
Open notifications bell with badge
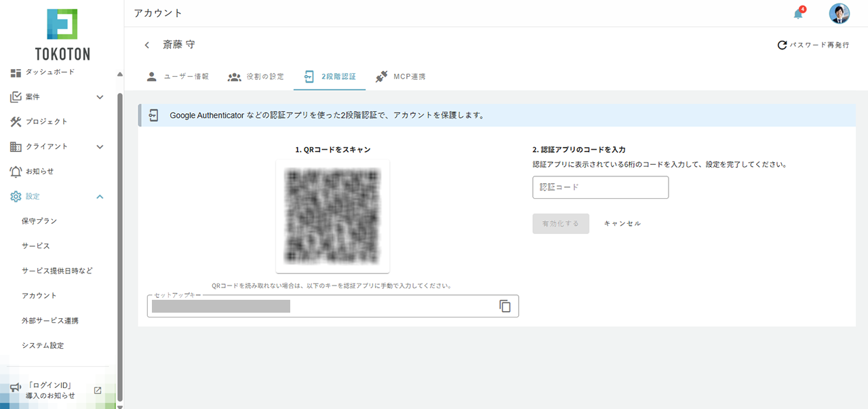point(799,14)
